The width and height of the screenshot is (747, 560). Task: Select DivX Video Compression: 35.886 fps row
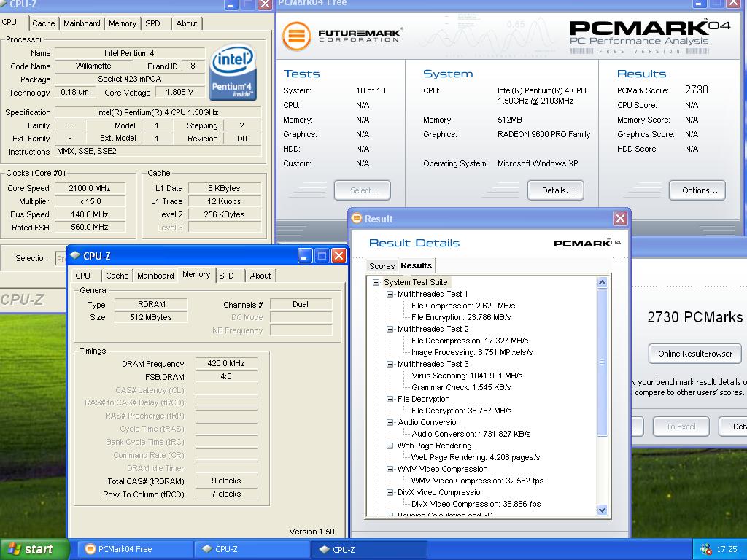(x=476, y=505)
